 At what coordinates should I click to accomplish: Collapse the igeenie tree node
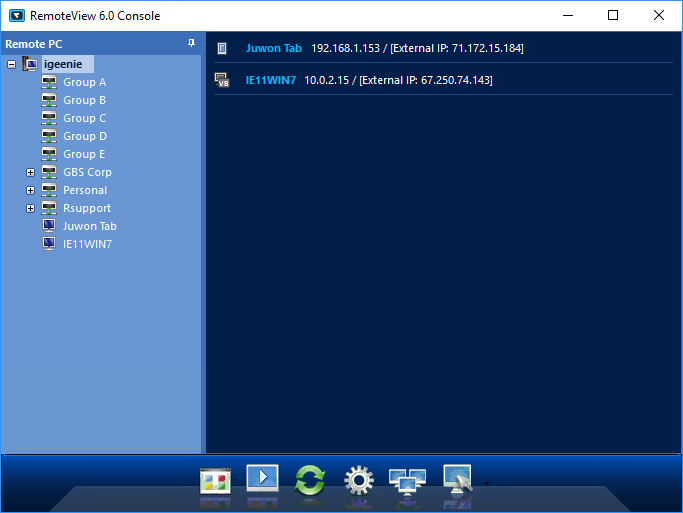(12, 64)
